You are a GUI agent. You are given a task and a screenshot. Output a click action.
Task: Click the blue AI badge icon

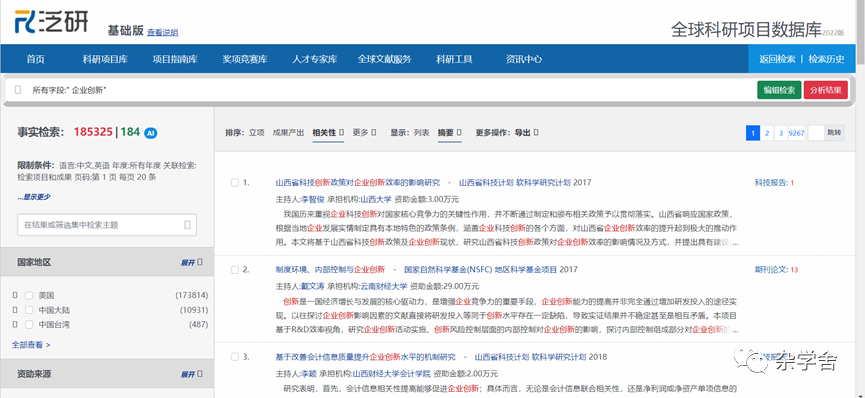151,132
